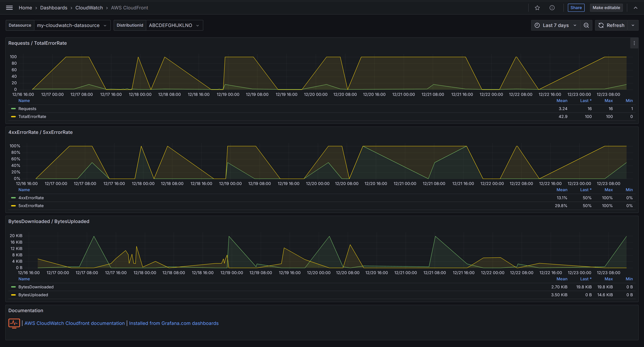Viewport: 644px width, 347px height.
Task: Navigate to Dashboards in the breadcrumb
Action: (x=54, y=7)
